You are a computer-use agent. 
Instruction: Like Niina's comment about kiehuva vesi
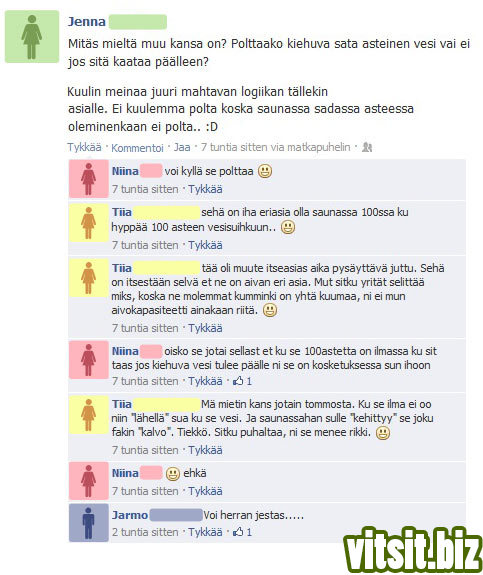point(205,381)
